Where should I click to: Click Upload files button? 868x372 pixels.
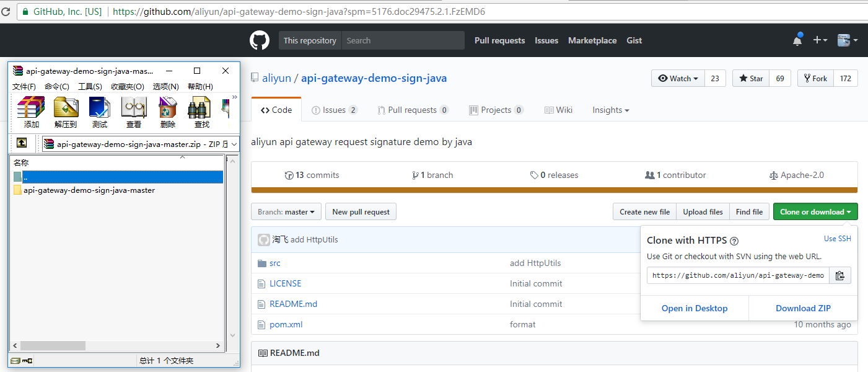[703, 211]
